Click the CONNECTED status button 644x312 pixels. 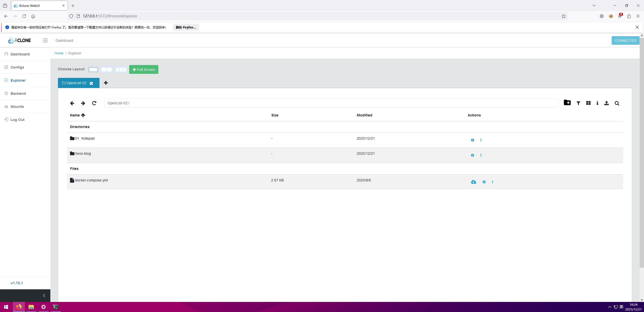click(625, 41)
